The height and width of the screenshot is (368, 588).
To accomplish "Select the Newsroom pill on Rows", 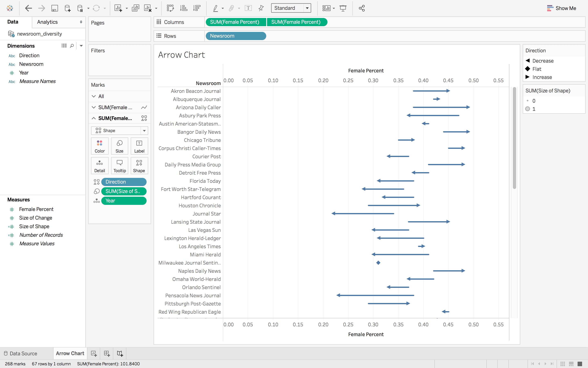I will (236, 36).
